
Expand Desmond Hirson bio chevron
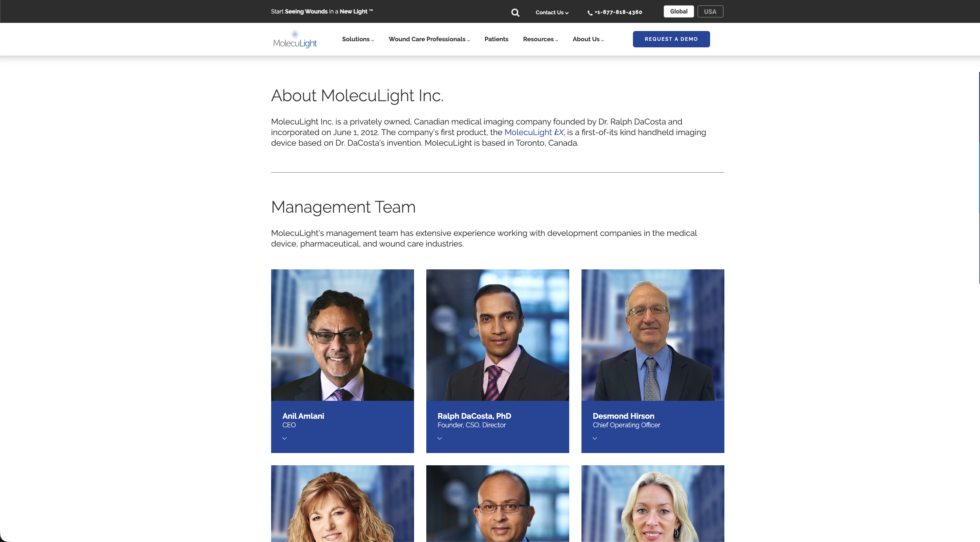[595, 438]
